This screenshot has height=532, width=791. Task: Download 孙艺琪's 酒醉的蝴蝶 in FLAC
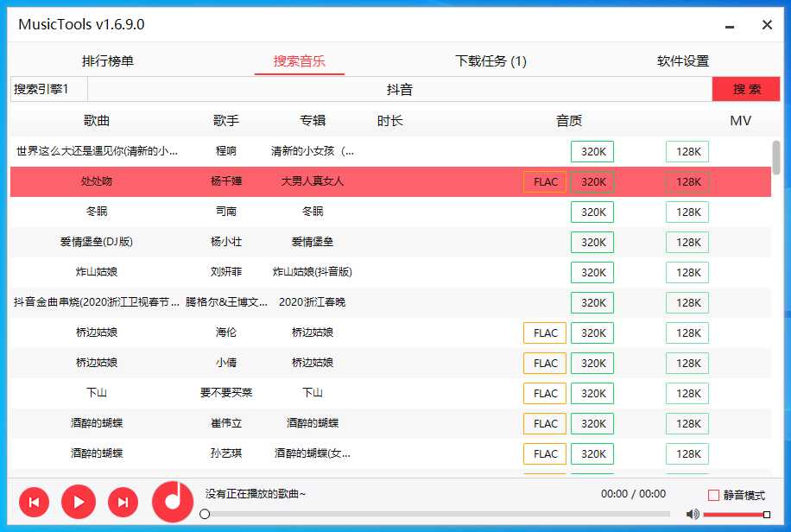click(x=545, y=454)
